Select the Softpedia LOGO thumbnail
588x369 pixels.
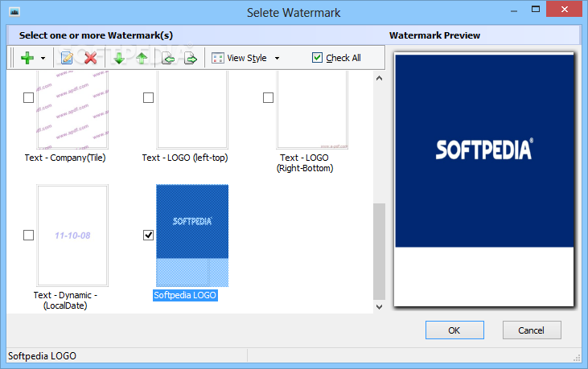(192, 236)
